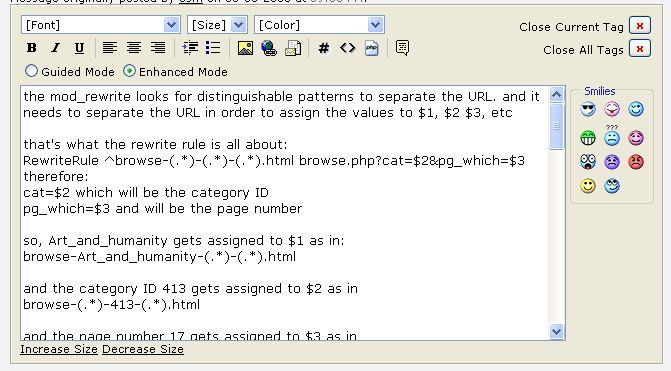Screen dimensions: 671x371
Task: Click the Decrease Size link
Action: pyautogui.click(x=143, y=349)
